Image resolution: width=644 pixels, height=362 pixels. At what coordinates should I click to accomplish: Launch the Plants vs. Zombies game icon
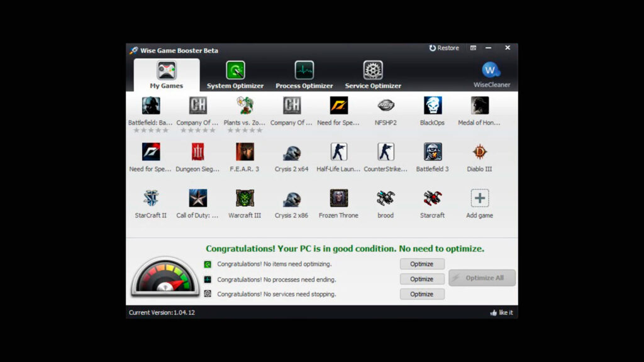click(245, 106)
